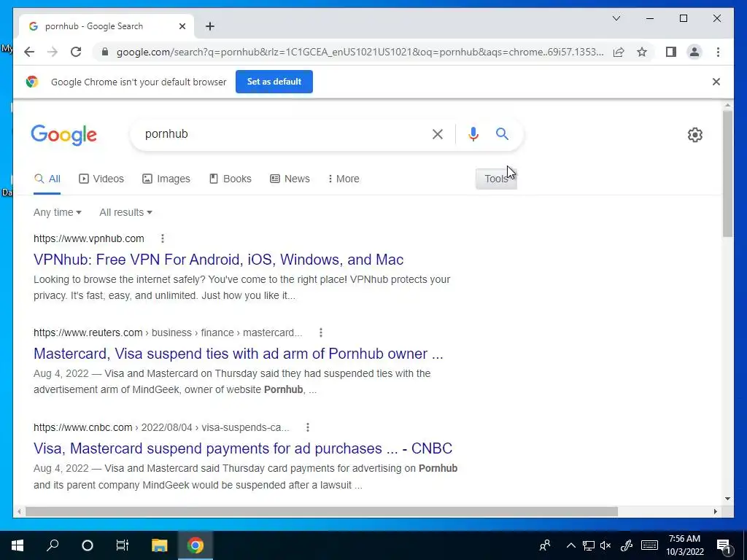Open the CNBC Visa, Mastercard article link

pos(242,448)
